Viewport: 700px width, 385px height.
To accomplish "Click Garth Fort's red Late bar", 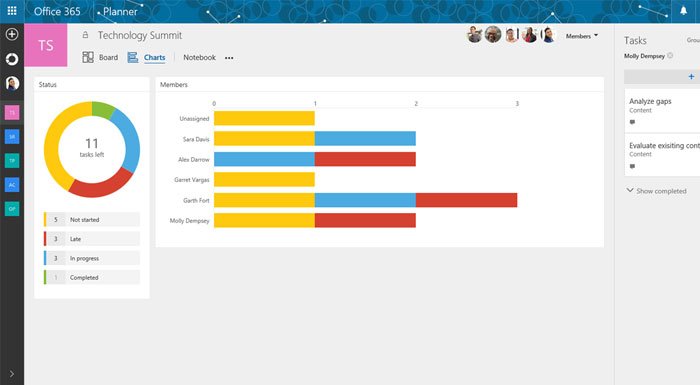I will (467, 200).
